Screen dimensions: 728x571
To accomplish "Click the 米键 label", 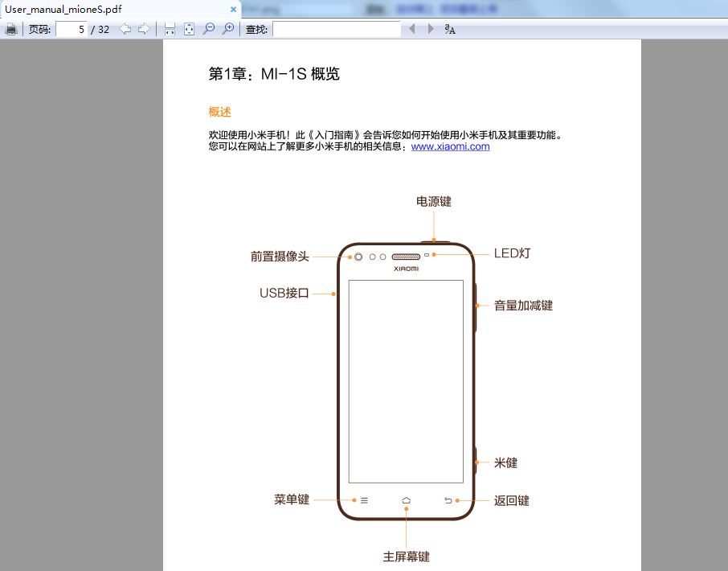I will pyautogui.click(x=505, y=462).
